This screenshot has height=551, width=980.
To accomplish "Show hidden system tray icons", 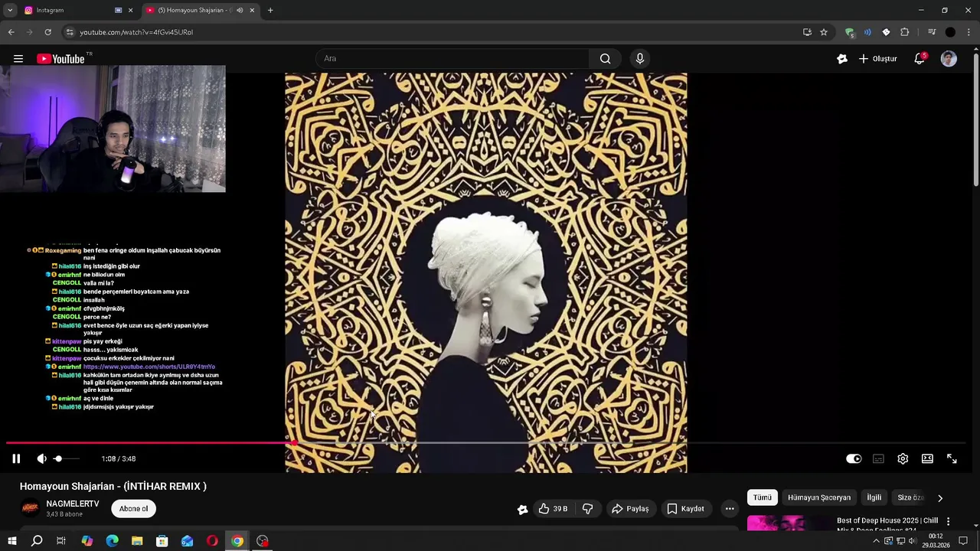I will tap(876, 541).
